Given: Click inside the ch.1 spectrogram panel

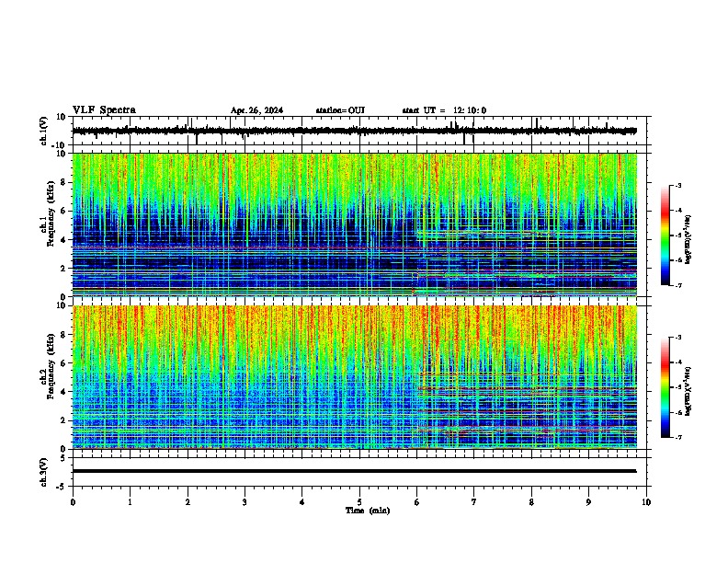Looking at the screenshot, I should click(x=355, y=224).
